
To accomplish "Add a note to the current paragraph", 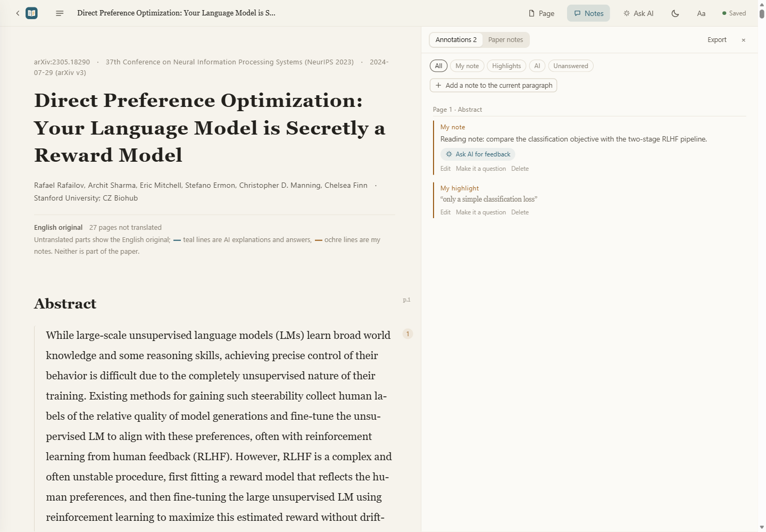I will click(494, 85).
